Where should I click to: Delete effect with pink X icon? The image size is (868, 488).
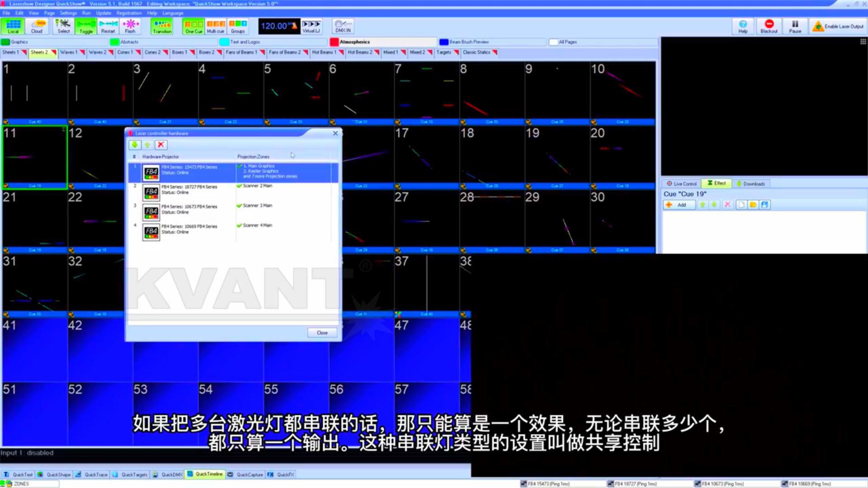[x=727, y=205]
